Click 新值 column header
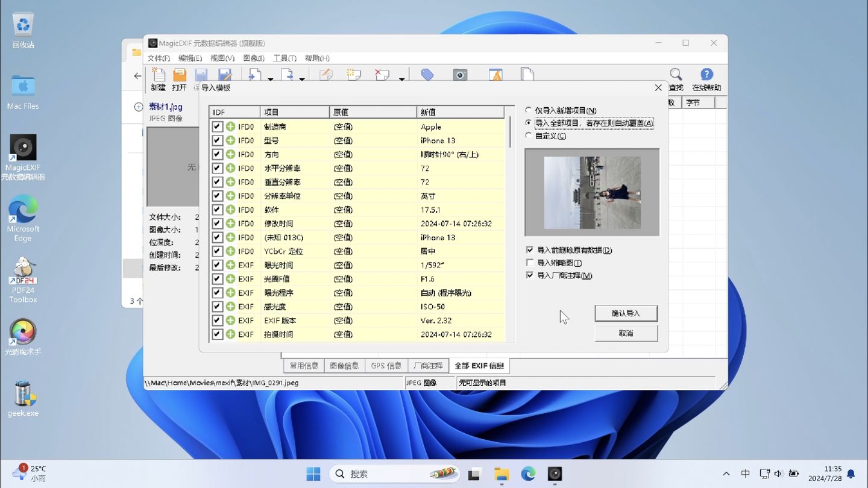868x488 pixels. tap(460, 112)
